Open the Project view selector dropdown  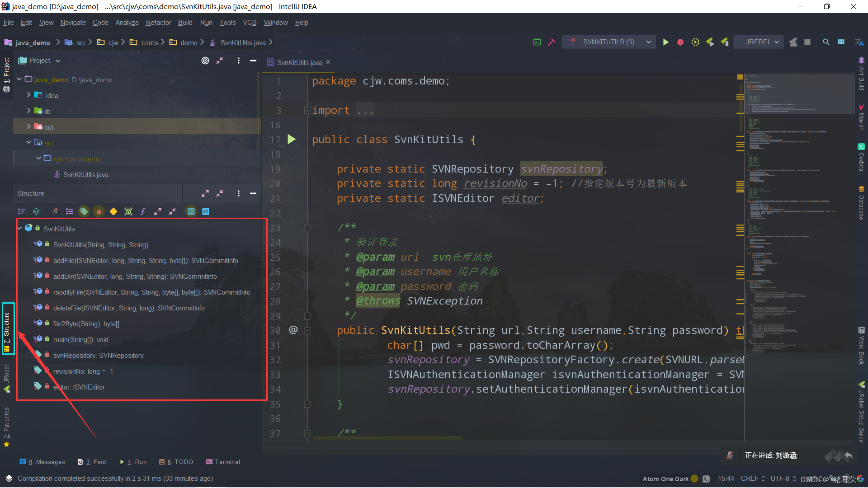click(39, 61)
